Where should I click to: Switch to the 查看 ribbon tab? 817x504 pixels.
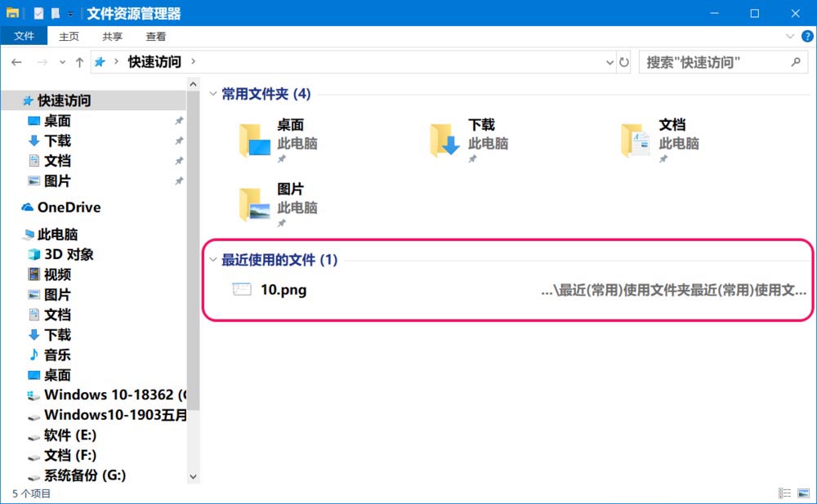[x=155, y=36]
